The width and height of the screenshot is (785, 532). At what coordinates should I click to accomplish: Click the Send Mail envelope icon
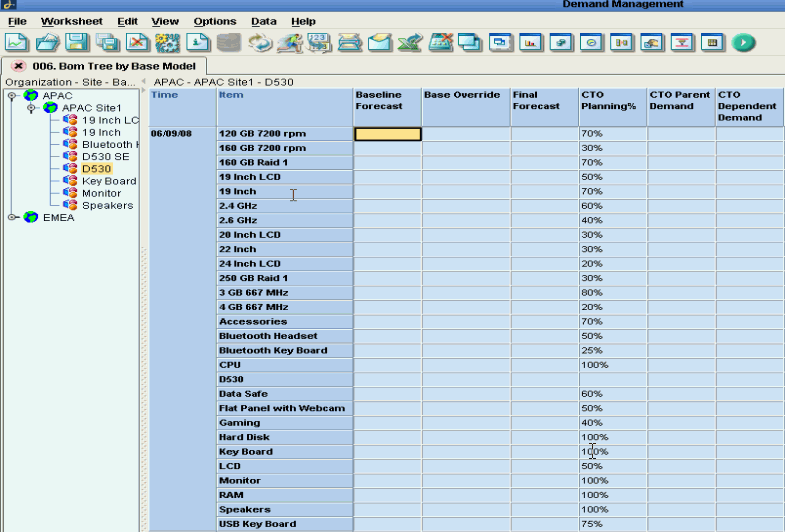click(379, 43)
